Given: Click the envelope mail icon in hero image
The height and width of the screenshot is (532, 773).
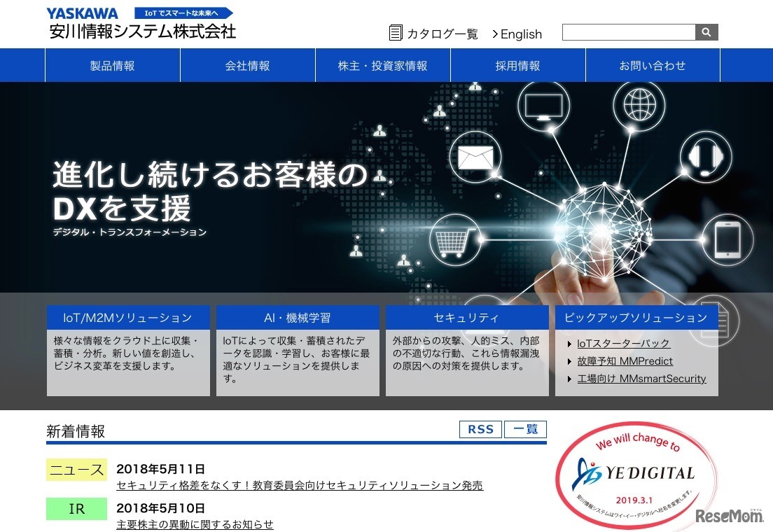Looking at the screenshot, I should [475, 157].
